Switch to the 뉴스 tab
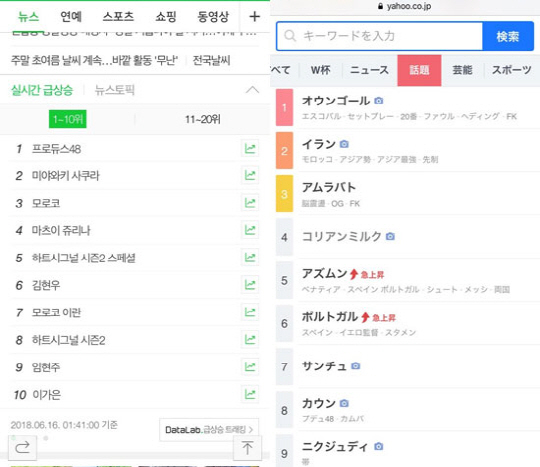 pyautogui.click(x=28, y=17)
